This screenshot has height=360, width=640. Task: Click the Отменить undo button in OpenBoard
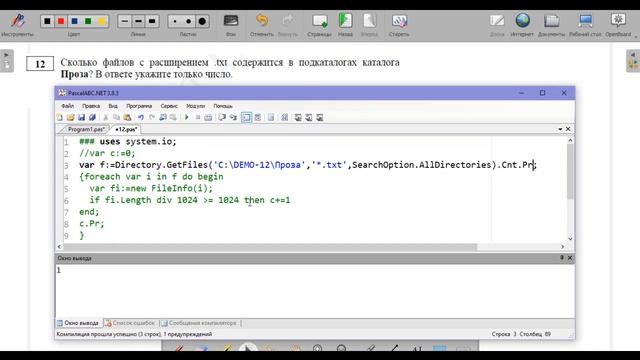262,20
